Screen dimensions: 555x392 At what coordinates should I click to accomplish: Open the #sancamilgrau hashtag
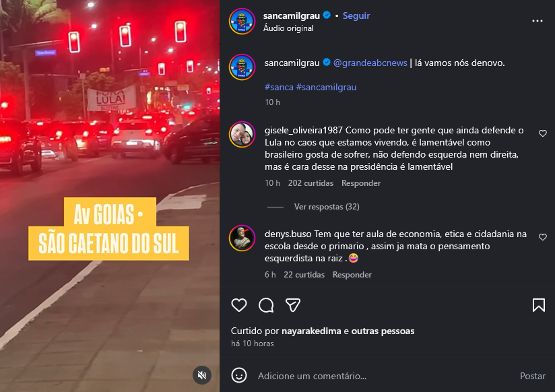(x=326, y=87)
